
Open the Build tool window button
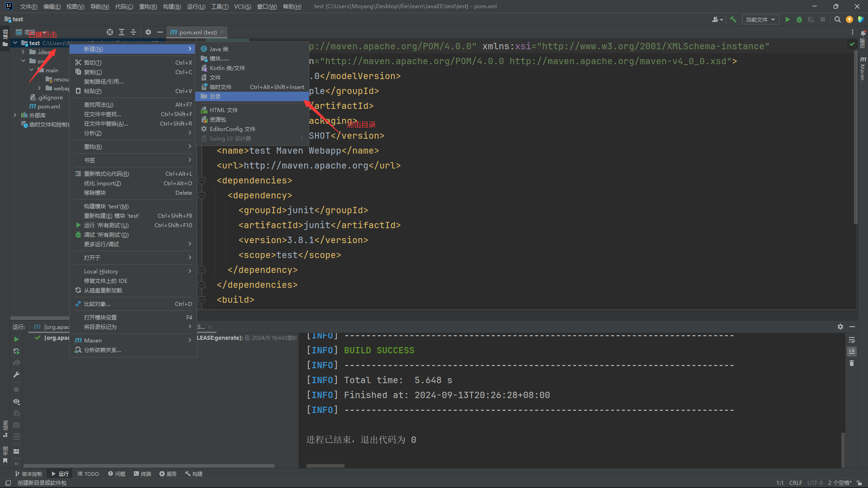(194, 474)
